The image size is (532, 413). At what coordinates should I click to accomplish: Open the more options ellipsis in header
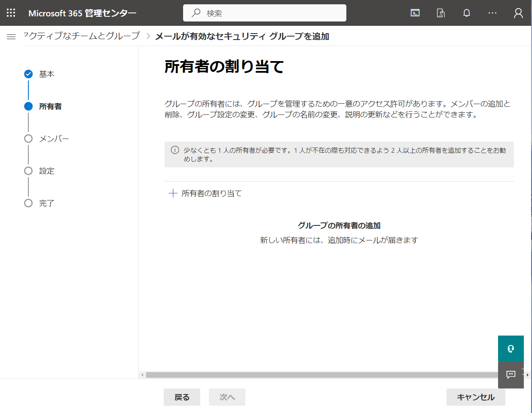pos(492,13)
